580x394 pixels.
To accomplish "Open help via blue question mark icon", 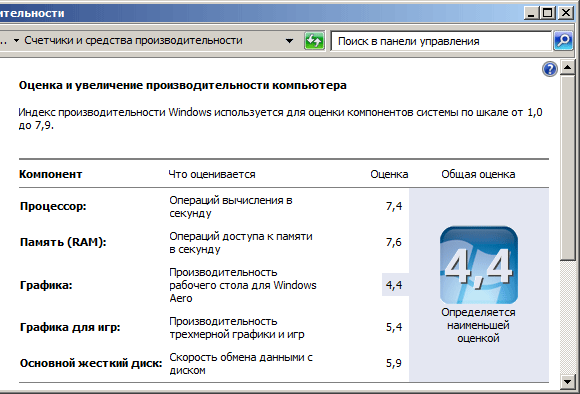I will click(x=550, y=69).
